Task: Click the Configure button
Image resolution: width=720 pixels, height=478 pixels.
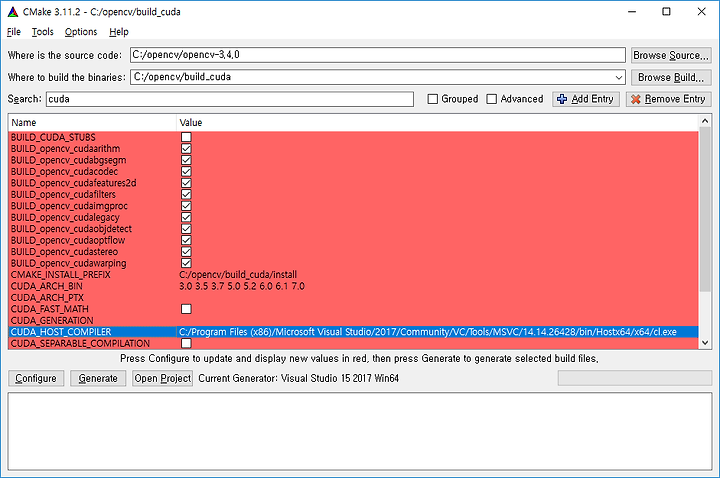Action: pos(36,378)
